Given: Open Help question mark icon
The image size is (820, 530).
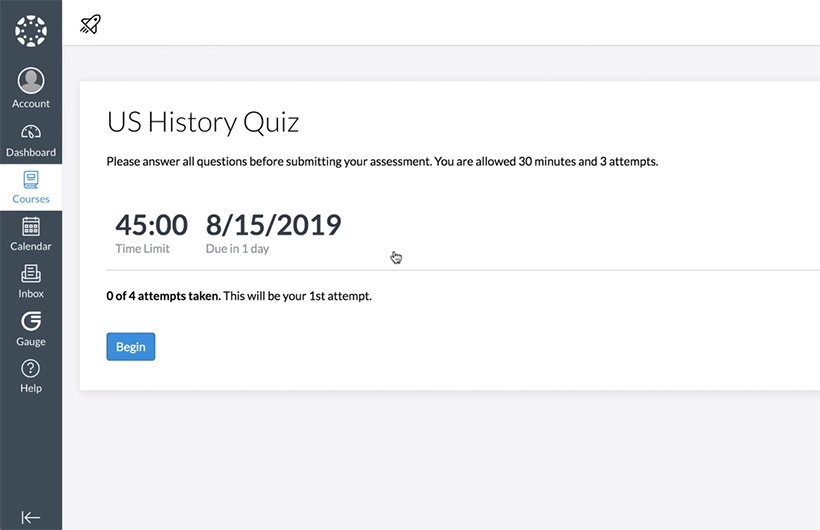Looking at the screenshot, I should pos(31,369).
